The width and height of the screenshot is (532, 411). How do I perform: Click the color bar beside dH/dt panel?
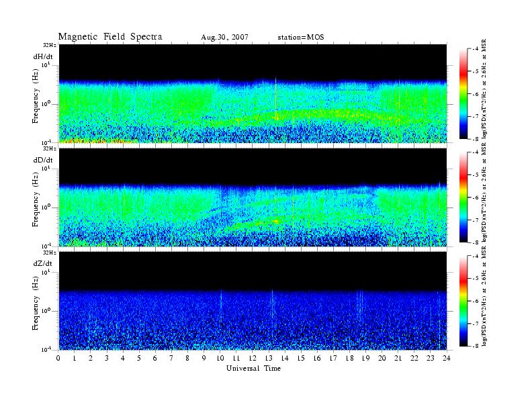(x=463, y=94)
